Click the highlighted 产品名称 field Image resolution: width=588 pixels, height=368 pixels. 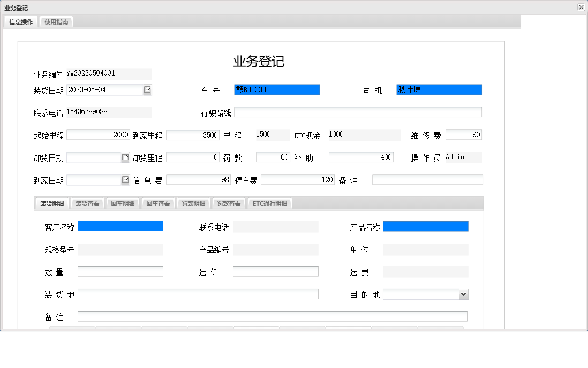point(426,226)
